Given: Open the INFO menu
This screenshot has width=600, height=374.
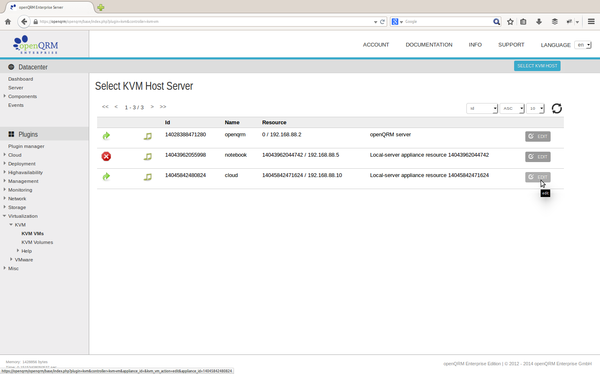Looking at the screenshot, I should click(x=475, y=45).
